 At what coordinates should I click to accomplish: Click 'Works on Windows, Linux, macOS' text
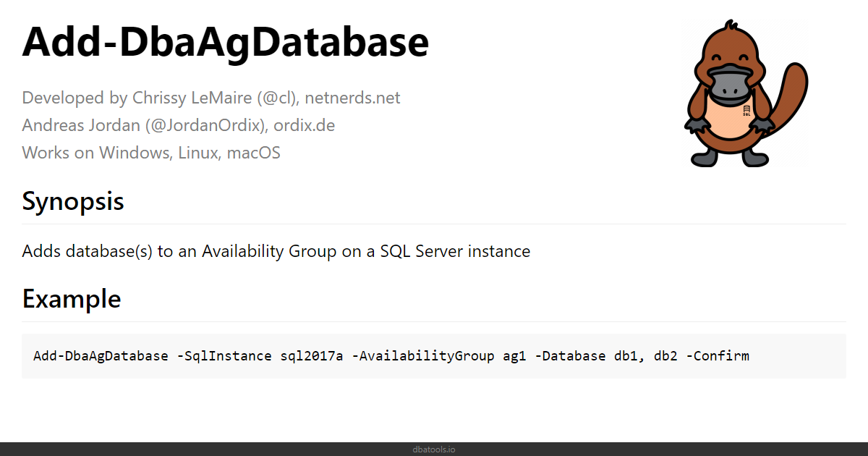(x=151, y=153)
